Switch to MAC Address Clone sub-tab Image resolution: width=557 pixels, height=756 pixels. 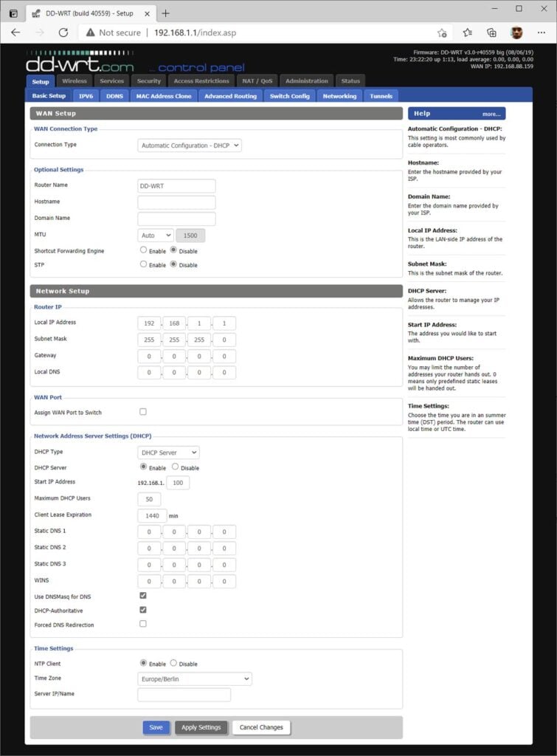pyautogui.click(x=164, y=96)
